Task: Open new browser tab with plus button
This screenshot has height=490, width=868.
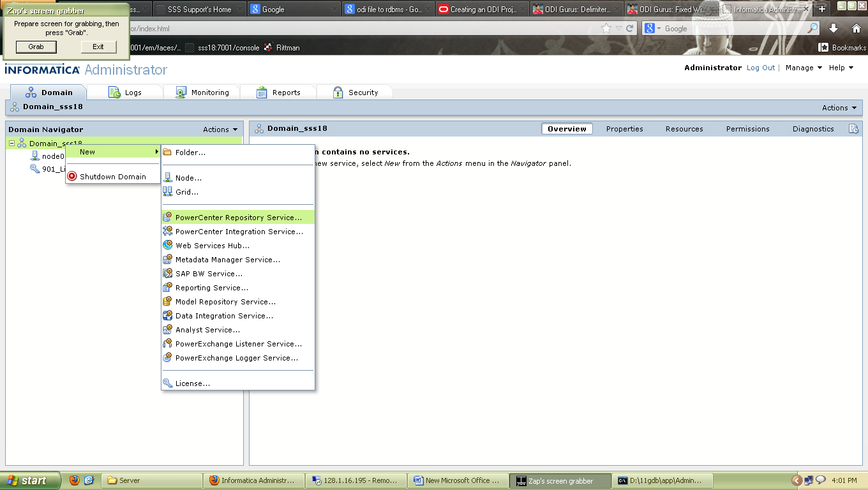Action: point(822,9)
